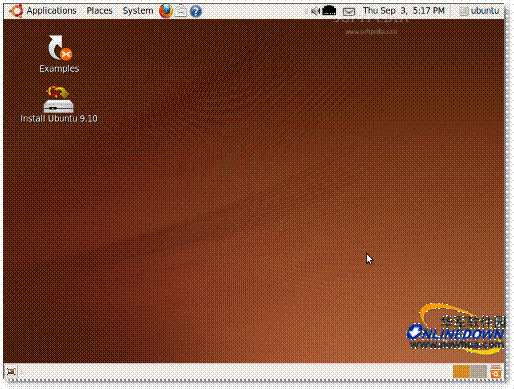514x389 pixels.
Task: Click the Ubuntu logo in the panel
Action: click(16, 11)
